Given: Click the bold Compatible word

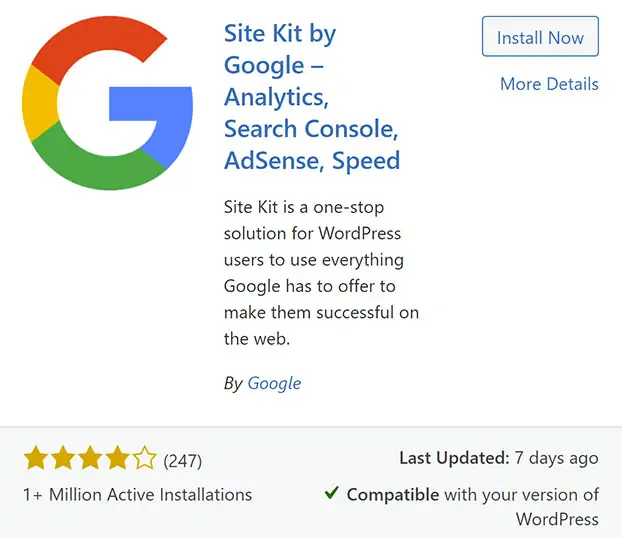Looking at the screenshot, I should 393,494.
